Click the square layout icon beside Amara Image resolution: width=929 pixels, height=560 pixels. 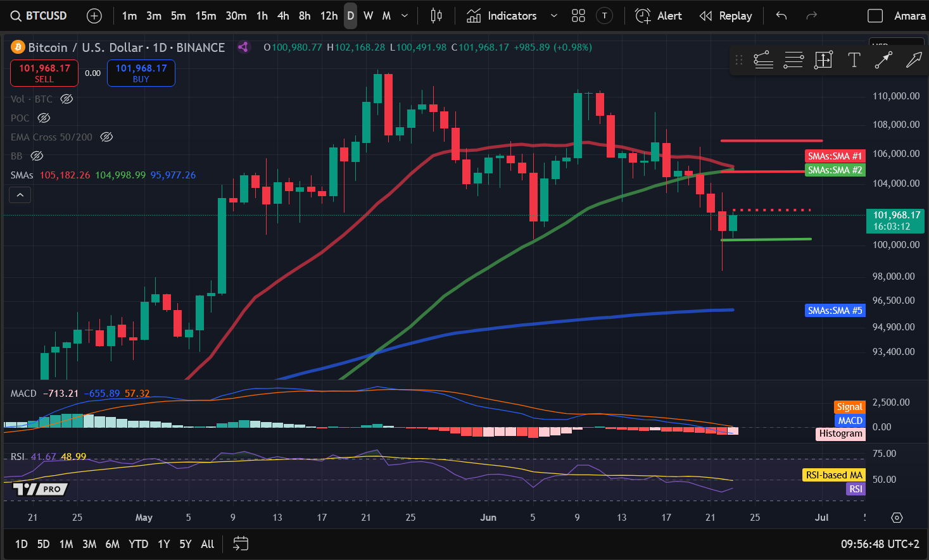pyautogui.click(x=875, y=16)
